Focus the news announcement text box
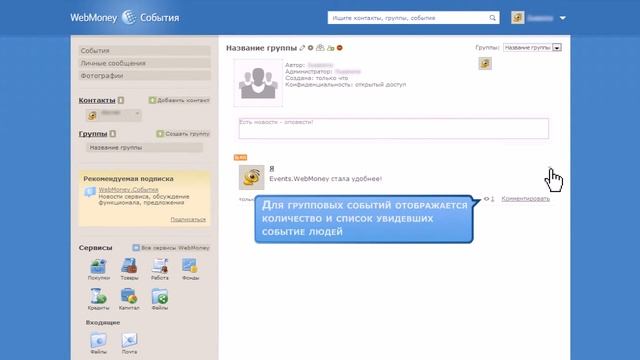This screenshot has width=640, height=360. coord(393,129)
